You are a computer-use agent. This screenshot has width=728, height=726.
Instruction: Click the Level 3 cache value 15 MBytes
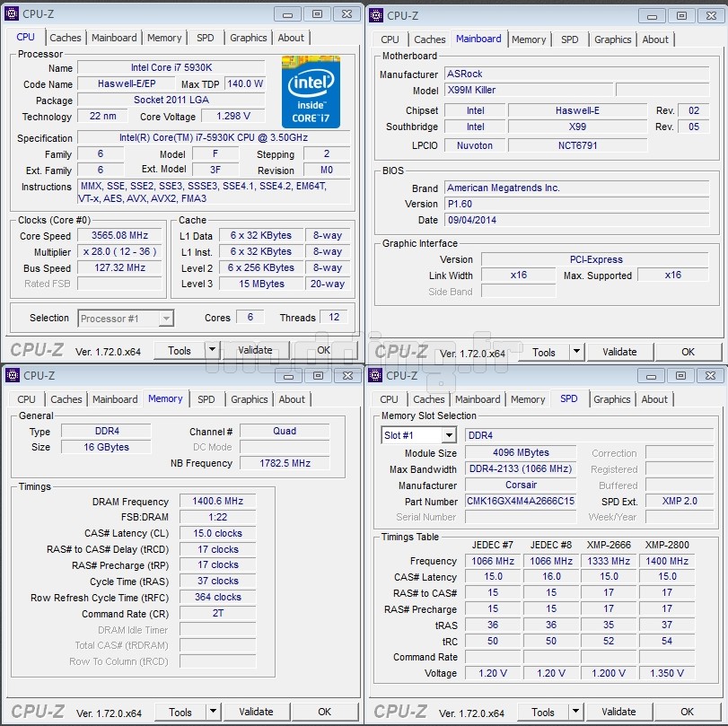click(x=261, y=284)
